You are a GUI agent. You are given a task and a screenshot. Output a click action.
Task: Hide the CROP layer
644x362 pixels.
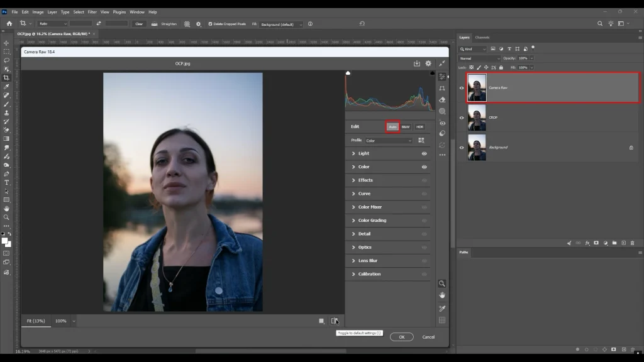coord(462,118)
